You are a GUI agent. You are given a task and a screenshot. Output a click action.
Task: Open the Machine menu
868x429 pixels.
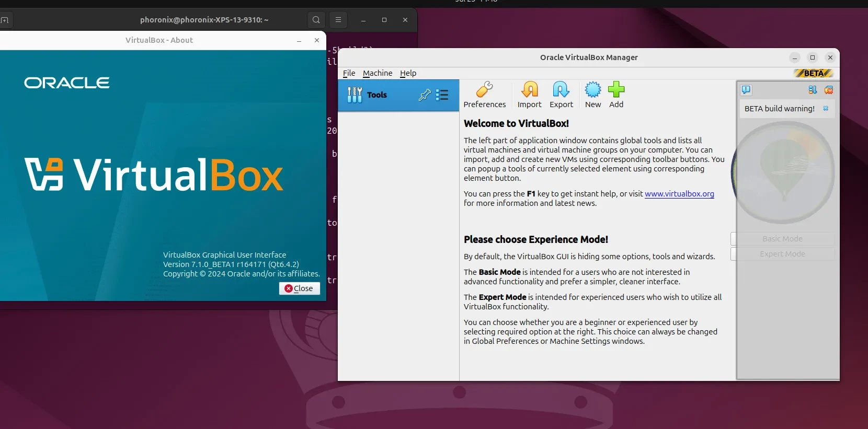point(378,73)
